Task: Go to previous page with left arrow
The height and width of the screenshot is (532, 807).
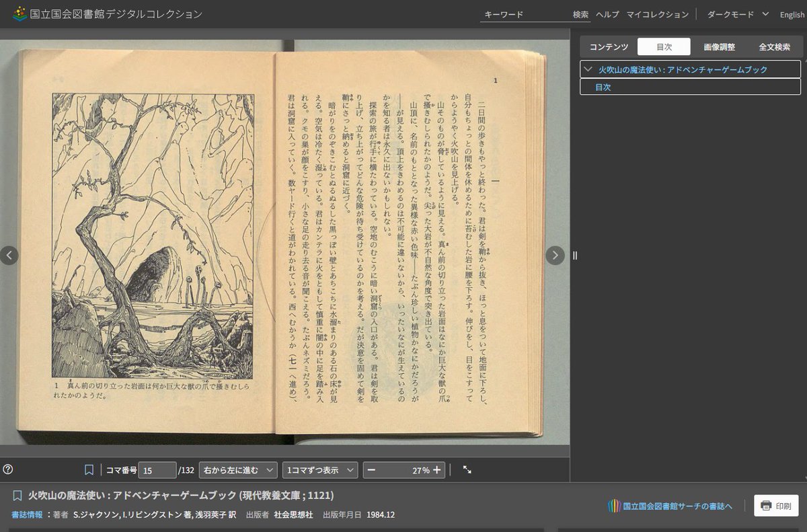Action: [x=9, y=255]
